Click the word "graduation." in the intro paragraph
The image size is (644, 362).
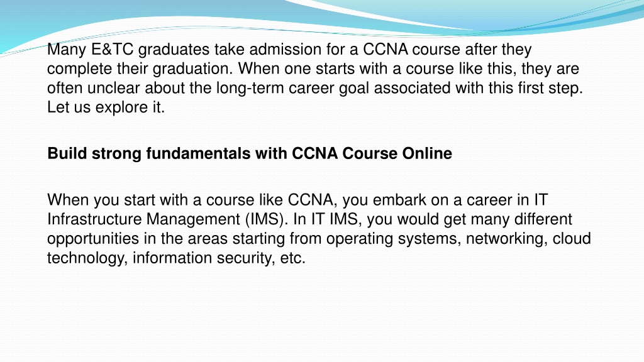pos(192,69)
